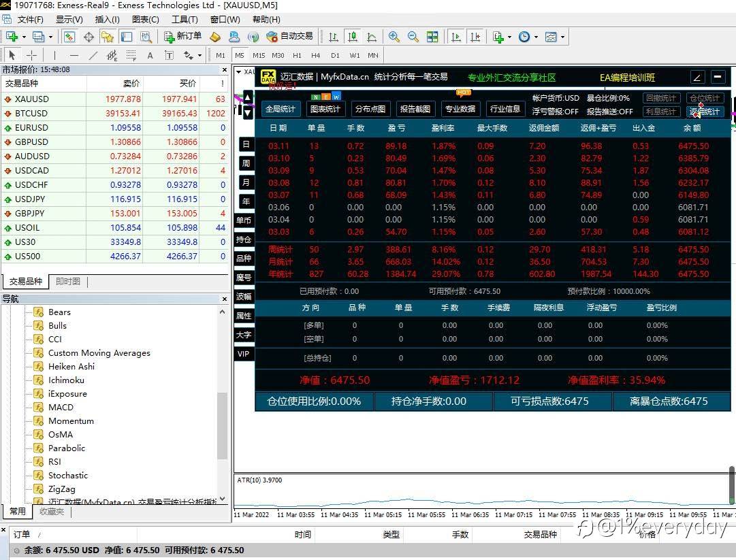736x560 pixels.
Task: Toggle the Terminal panel icon
Action: tap(126, 37)
